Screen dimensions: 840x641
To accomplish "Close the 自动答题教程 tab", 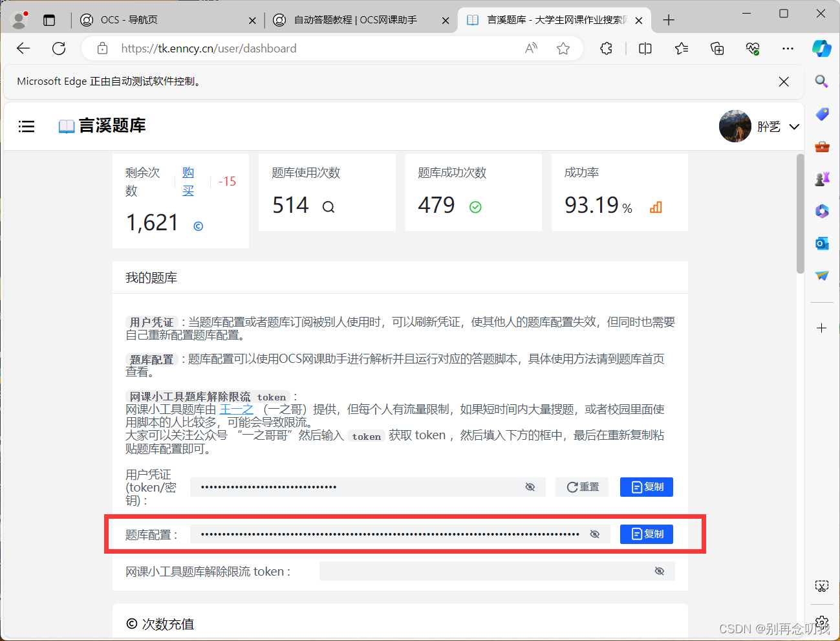I will coord(446,21).
